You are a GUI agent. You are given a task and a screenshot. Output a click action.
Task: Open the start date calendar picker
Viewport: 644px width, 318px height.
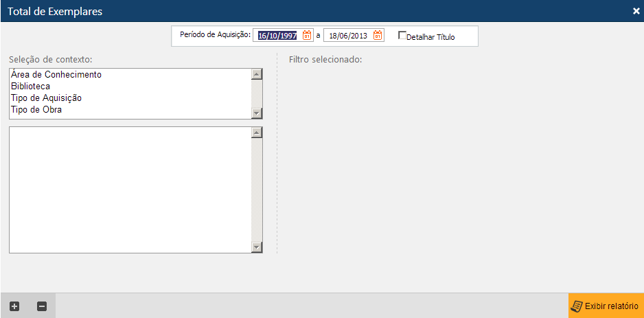pos(307,36)
